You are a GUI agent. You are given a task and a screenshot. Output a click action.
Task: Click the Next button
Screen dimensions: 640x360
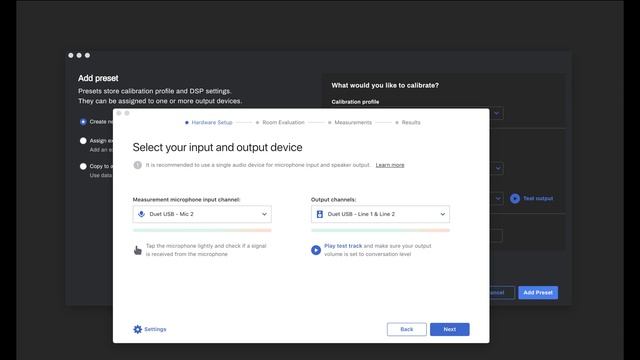[449, 329]
